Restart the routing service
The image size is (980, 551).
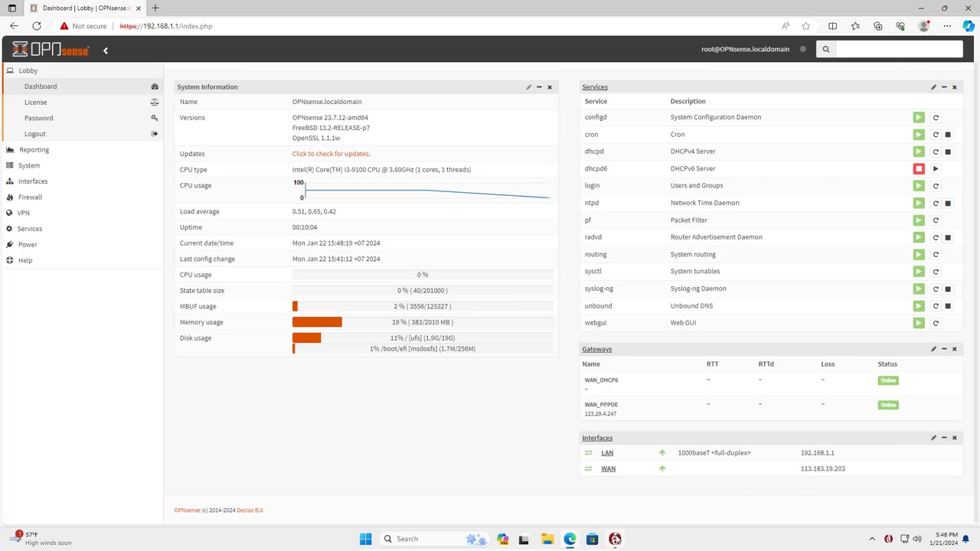point(936,254)
